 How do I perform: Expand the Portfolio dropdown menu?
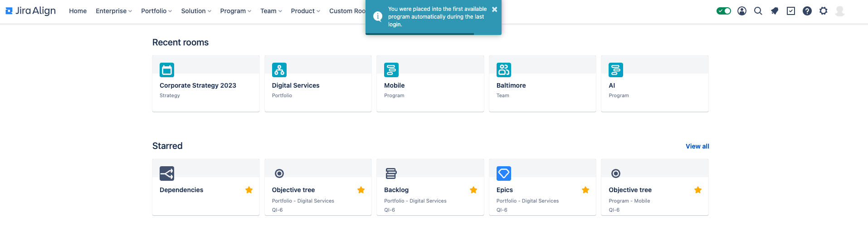156,11
